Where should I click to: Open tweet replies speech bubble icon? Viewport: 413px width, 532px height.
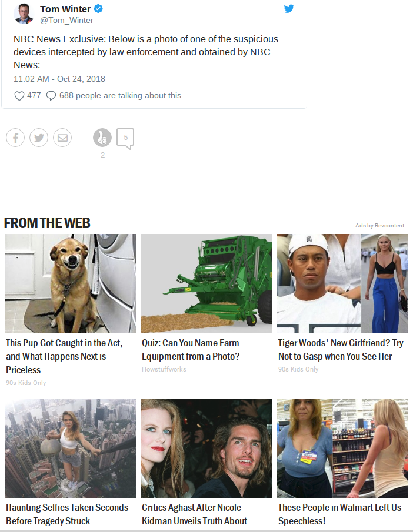click(51, 96)
